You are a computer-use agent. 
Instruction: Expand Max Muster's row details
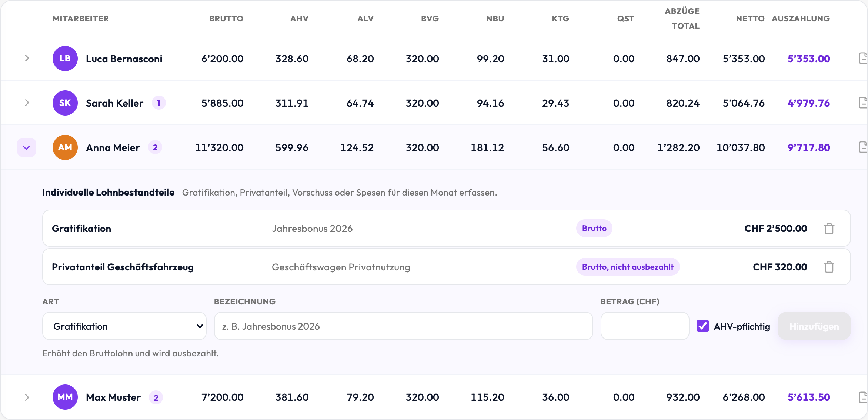[27, 397]
